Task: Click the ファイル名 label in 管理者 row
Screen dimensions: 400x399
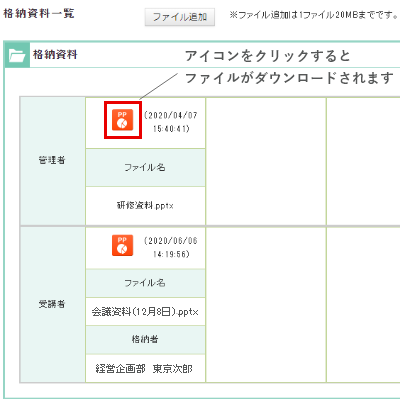Action: (x=145, y=167)
